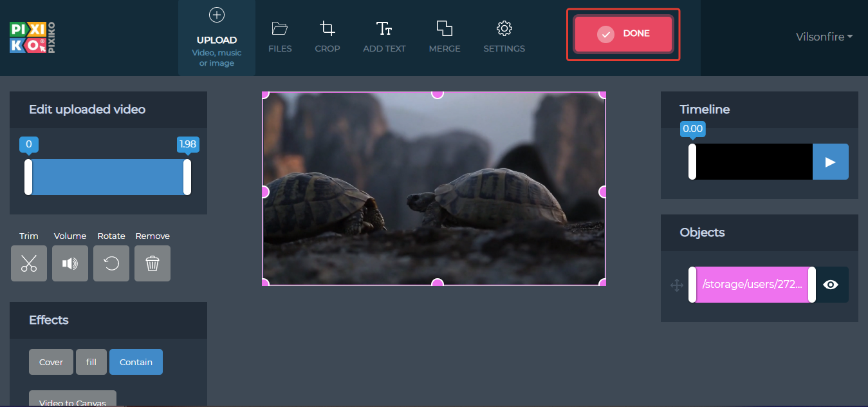The width and height of the screenshot is (868, 407).
Task: Click the right-middle pink resize handle
Action: point(603,192)
